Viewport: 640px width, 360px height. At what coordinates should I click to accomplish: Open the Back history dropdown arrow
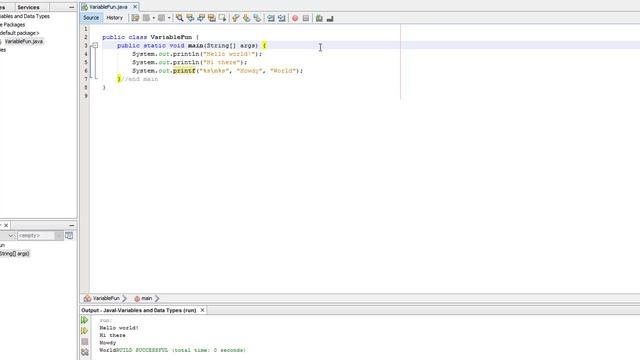(x=153, y=18)
